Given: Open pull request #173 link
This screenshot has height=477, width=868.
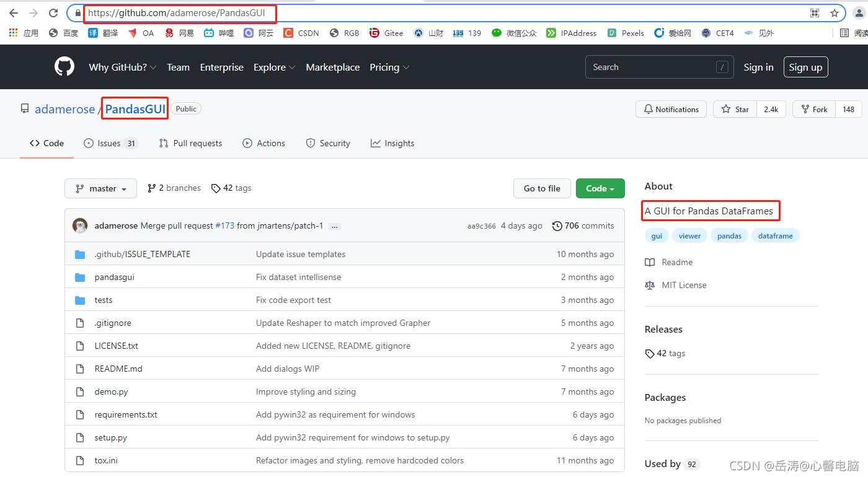Looking at the screenshot, I should (224, 225).
